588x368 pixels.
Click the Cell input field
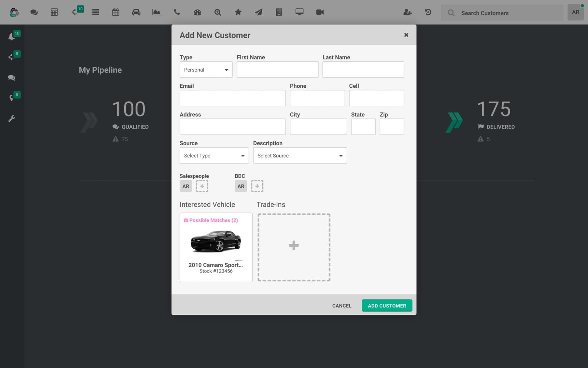(377, 98)
